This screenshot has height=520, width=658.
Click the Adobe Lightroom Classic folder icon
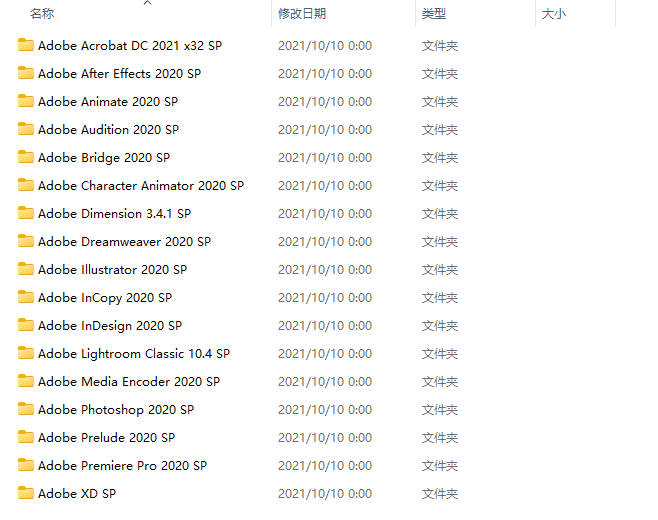pos(26,353)
